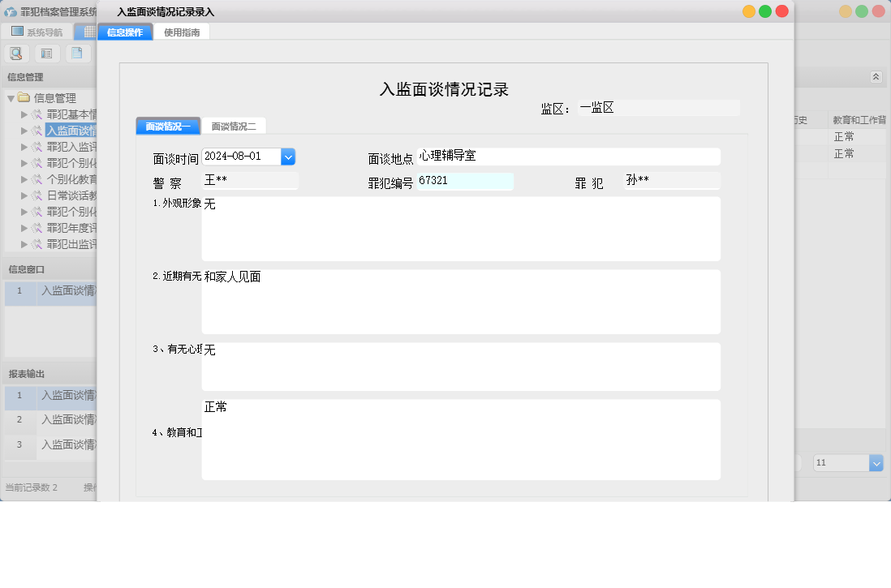
Task: Open the 使用指南 tab
Action: (x=181, y=32)
